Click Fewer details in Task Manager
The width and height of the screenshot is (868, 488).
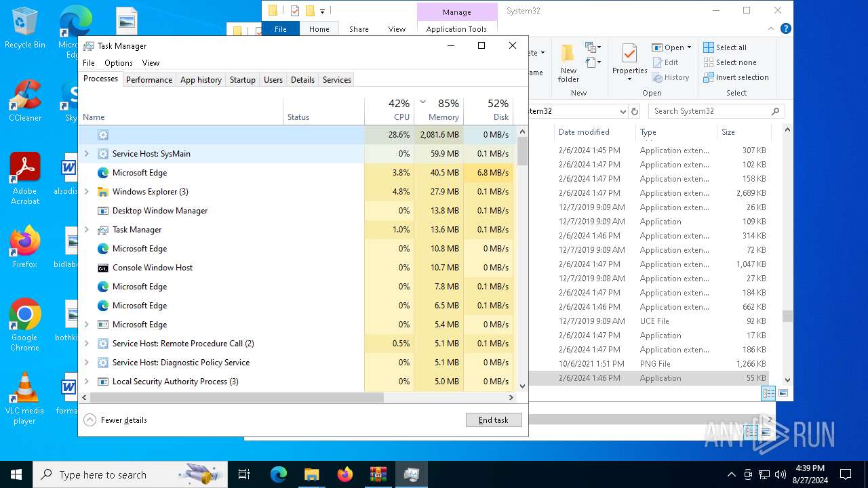[x=116, y=420]
